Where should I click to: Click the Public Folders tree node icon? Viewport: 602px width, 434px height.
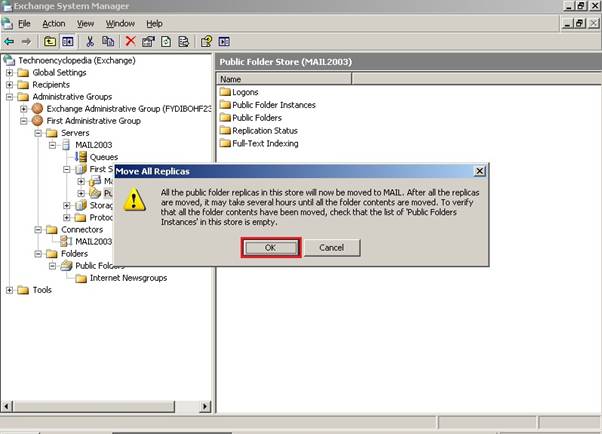coord(66,265)
